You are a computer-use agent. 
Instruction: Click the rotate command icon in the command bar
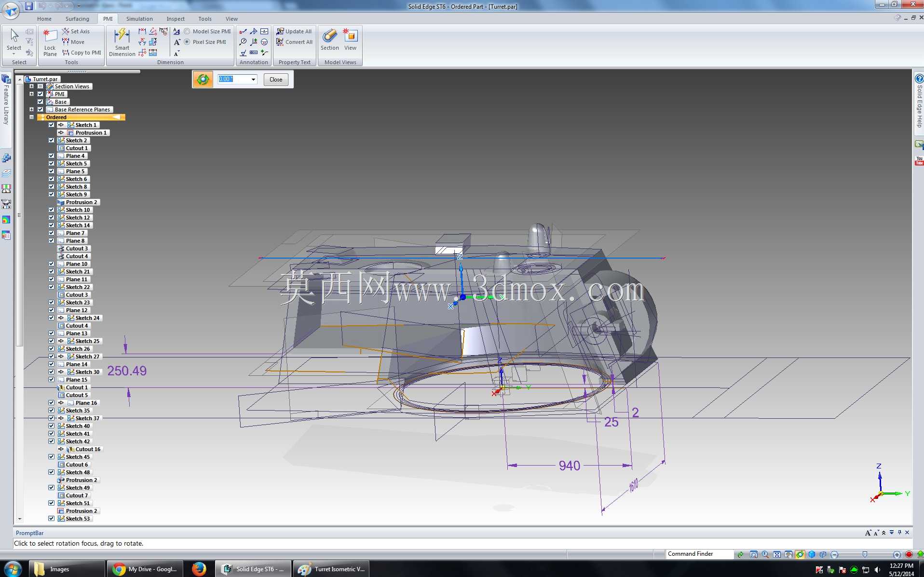tap(203, 79)
